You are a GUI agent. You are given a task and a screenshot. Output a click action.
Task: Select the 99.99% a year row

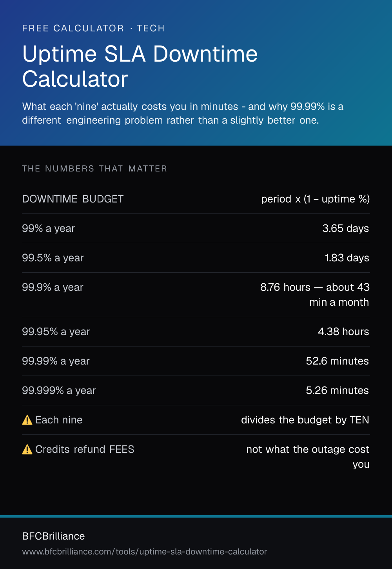[196, 361]
